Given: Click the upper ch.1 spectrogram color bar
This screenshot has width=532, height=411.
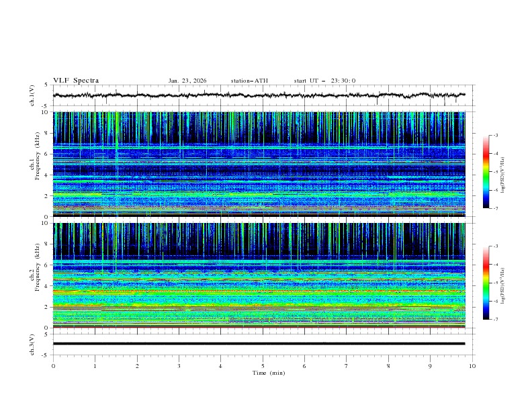Looking at the screenshot, I should pyautogui.click(x=486, y=172).
